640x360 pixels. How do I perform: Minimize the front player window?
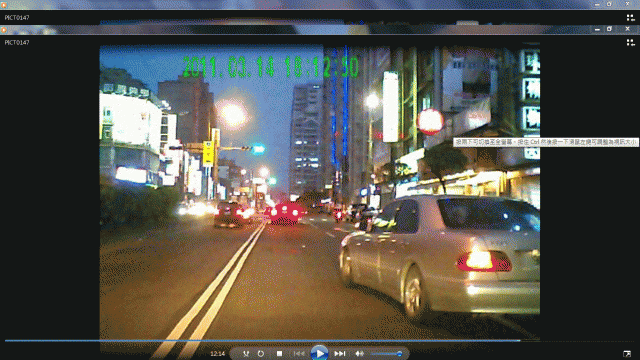pos(597,29)
